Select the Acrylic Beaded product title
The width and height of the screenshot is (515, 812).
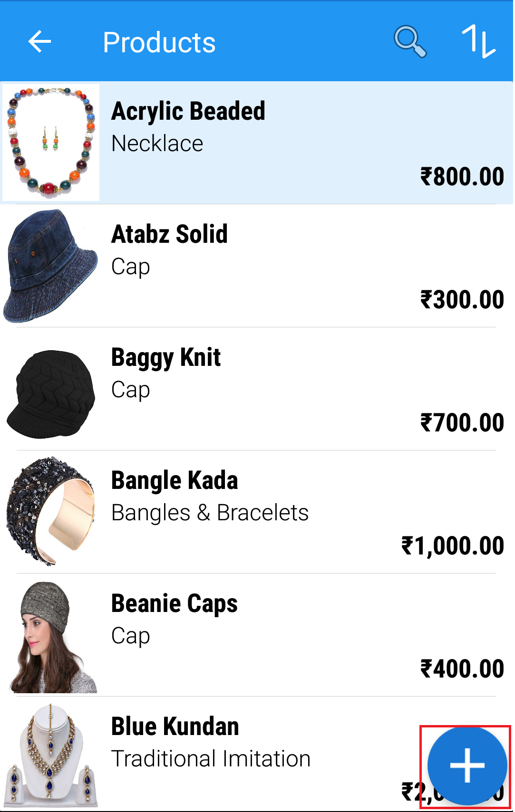[188, 112]
